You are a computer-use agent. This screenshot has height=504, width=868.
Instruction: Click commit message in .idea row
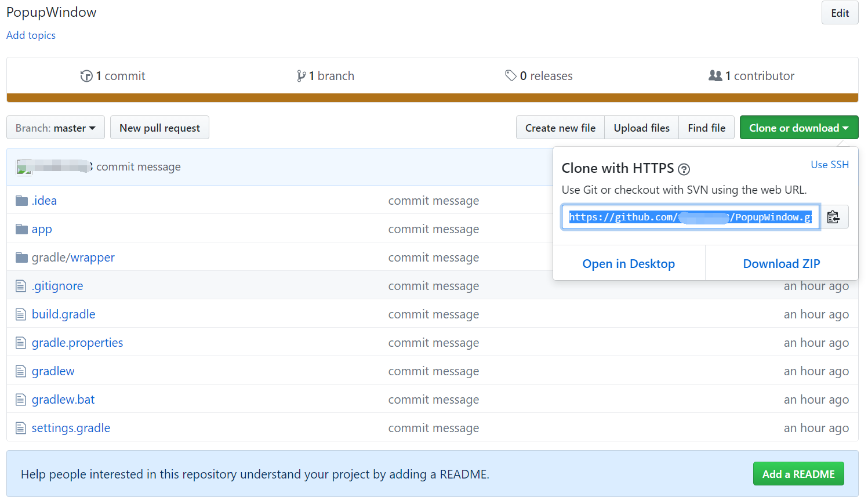434,201
